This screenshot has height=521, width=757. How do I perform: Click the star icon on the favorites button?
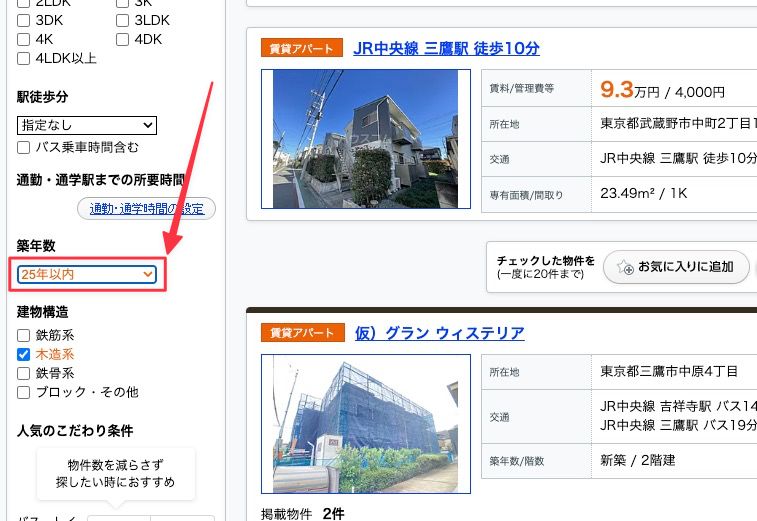point(625,267)
